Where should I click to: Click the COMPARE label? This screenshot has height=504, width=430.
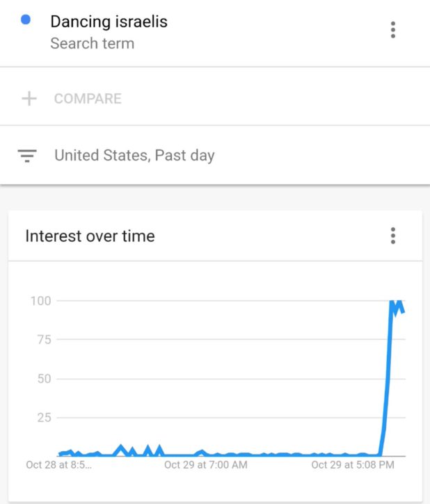(88, 99)
